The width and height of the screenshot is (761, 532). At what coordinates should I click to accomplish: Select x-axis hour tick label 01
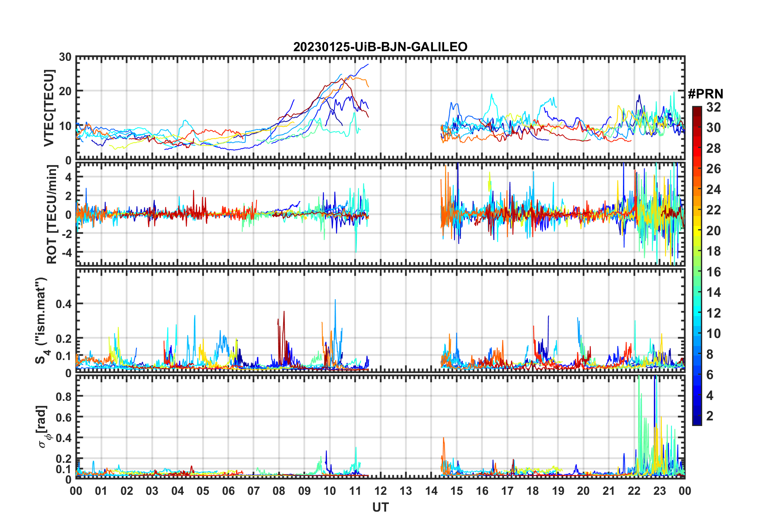pos(101,491)
